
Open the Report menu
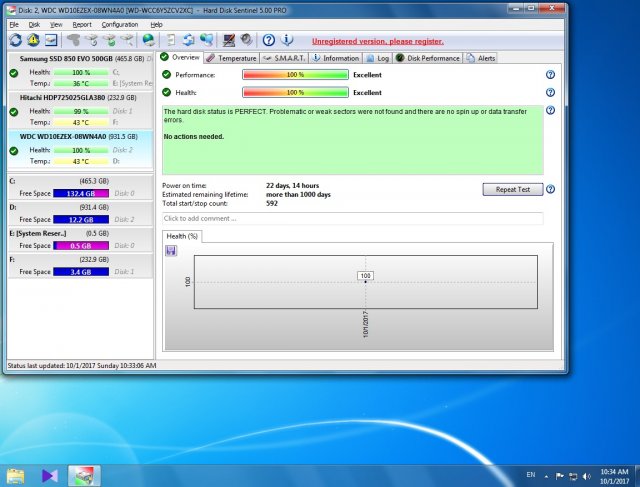pyautogui.click(x=82, y=24)
